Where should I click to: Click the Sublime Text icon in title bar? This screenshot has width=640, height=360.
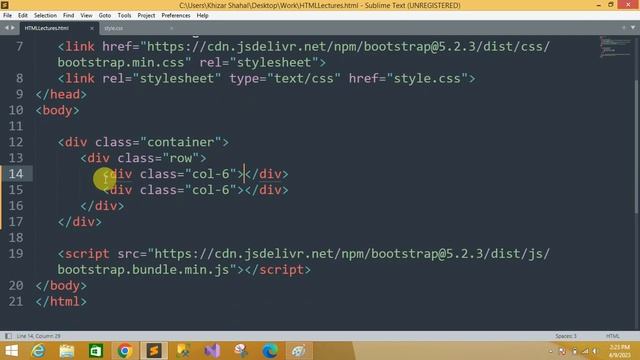coord(5,5)
